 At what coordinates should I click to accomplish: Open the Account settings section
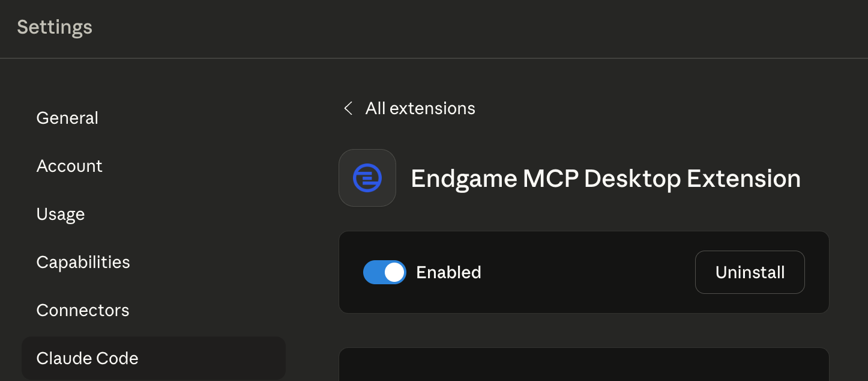(70, 166)
